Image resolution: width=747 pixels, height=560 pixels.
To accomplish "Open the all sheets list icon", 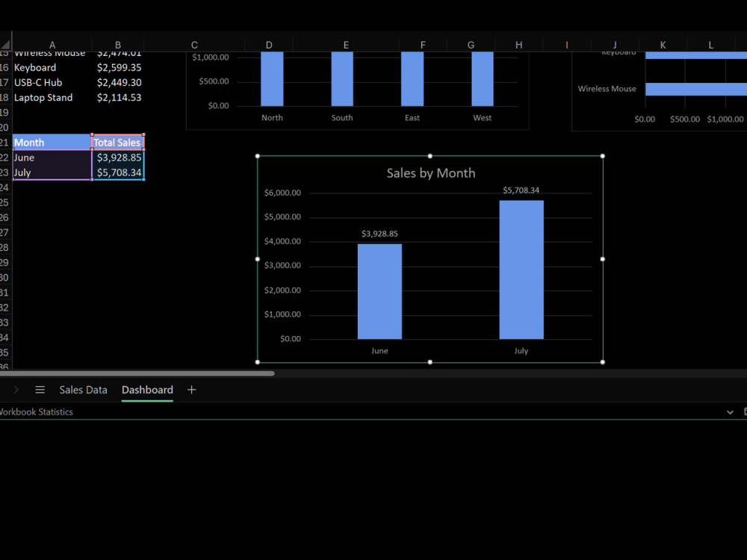I will 40,390.
